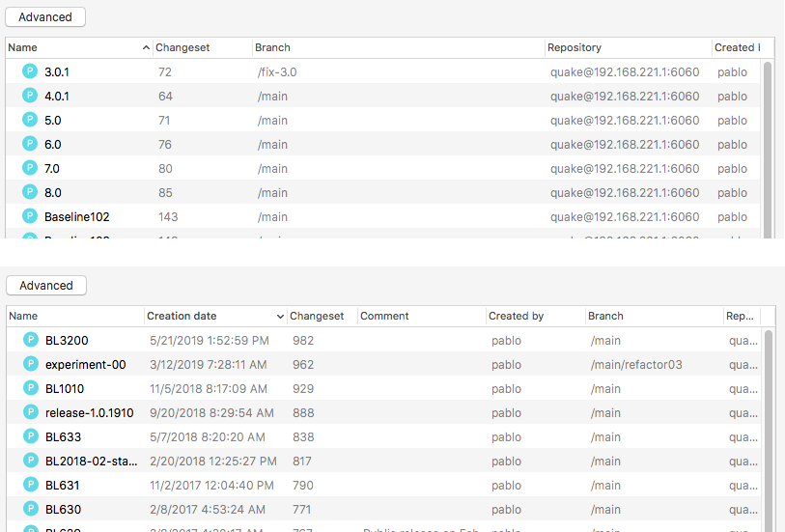Click the label icon for 6.0

click(x=30, y=144)
